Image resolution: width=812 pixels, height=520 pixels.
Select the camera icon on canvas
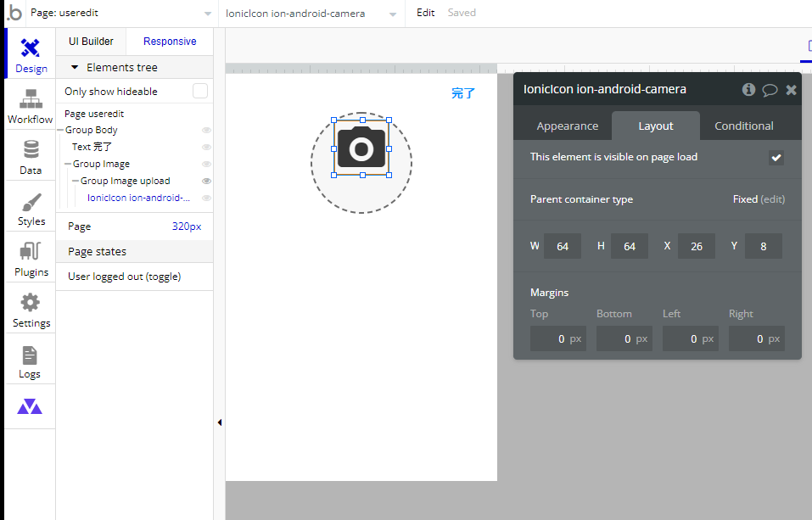pyautogui.click(x=361, y=148)
